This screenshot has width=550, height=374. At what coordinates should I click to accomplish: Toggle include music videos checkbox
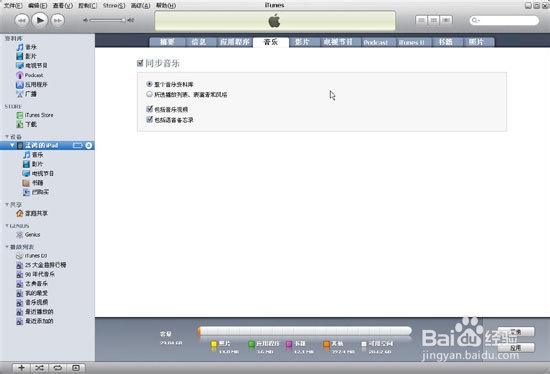point(149,109)
